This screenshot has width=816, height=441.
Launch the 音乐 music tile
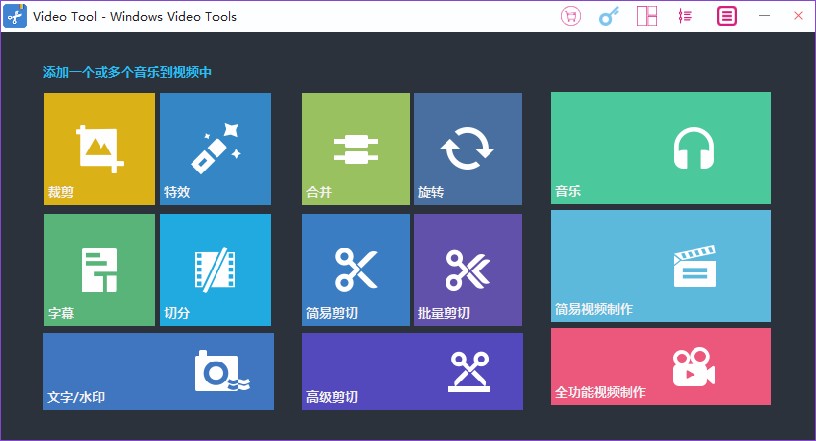[x=661, y=148]
